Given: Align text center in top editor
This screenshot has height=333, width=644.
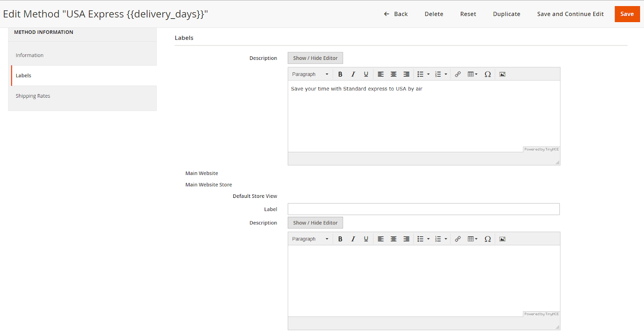Looking at the screenshot, I should click(393, 74).
